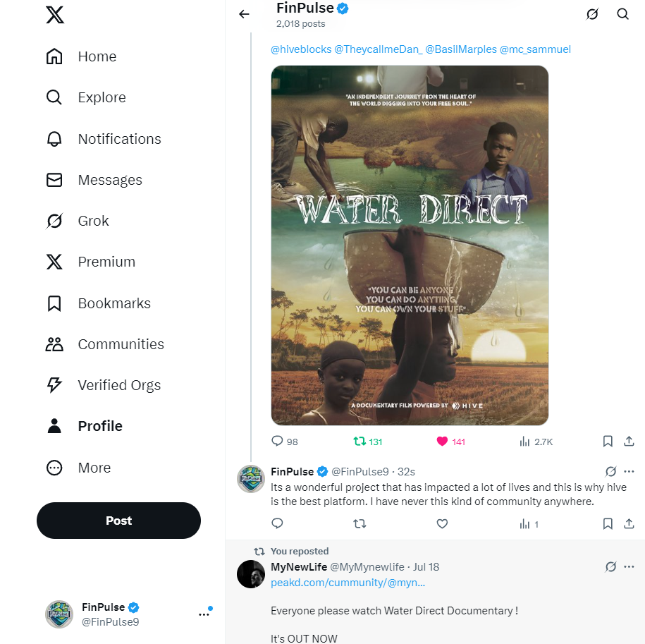The width and height of the screenshot is (645, 644).
Task: Reply to the post with 98 comments
Action: (277, 441)
